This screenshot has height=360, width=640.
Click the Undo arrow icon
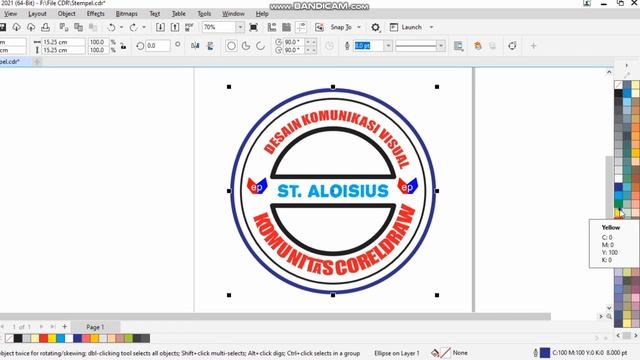[x=111, y=27]
